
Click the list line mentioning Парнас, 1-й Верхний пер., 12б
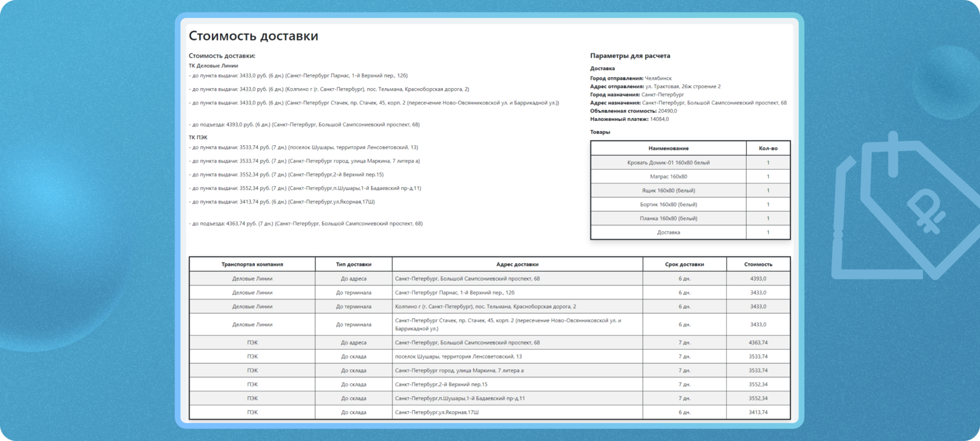(x=298, y=76)
